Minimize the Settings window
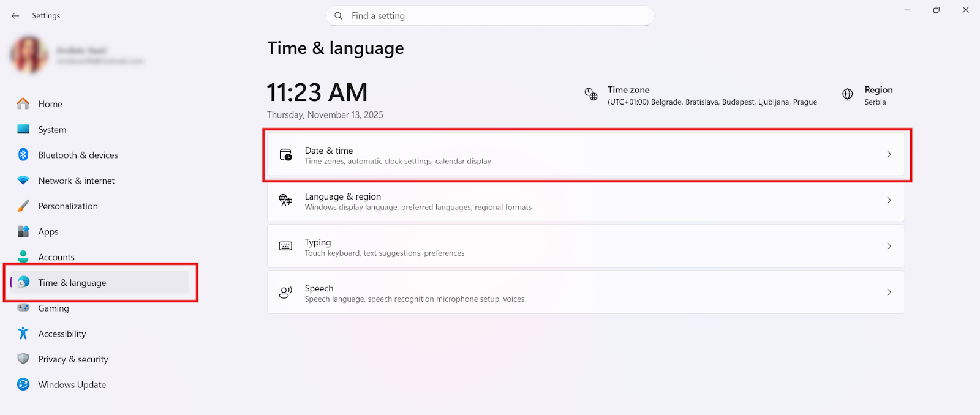This screenshot has width=980, height=415. pos(908,10)
